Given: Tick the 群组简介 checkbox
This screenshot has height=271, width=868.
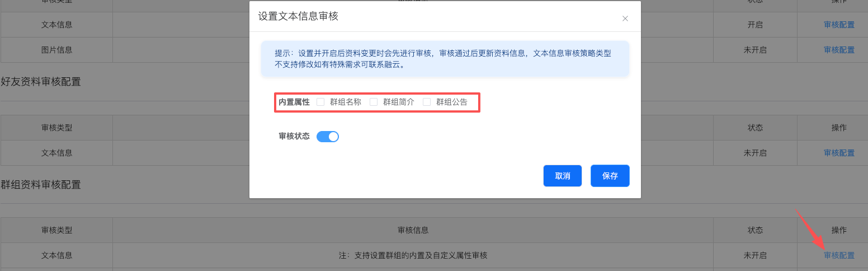Looking at the screenshot, I should click(x=374, y=102).
